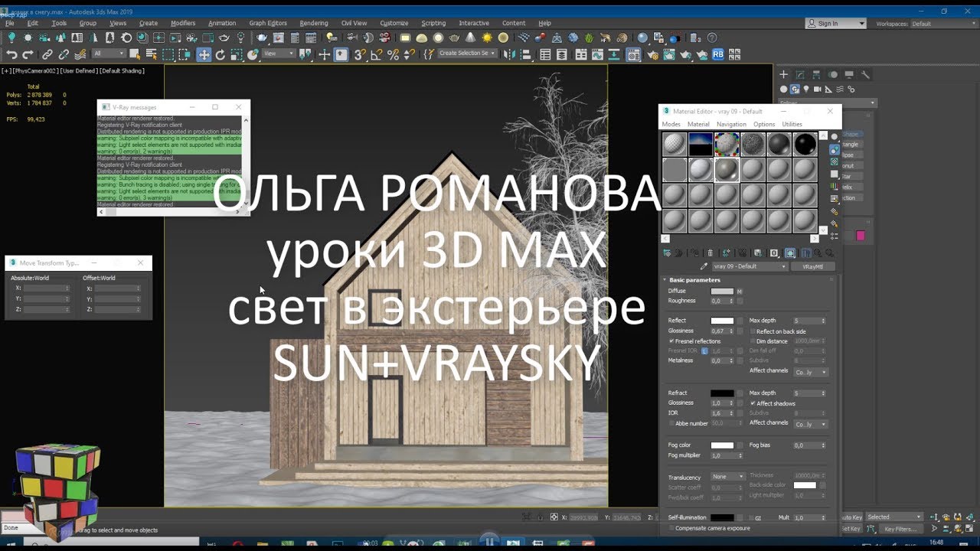Click the Absolute World X field in Move Transform

(47, 289)
